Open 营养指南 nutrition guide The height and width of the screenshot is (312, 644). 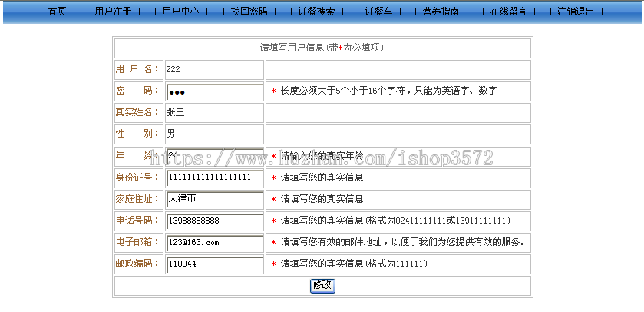coord(441,12)
